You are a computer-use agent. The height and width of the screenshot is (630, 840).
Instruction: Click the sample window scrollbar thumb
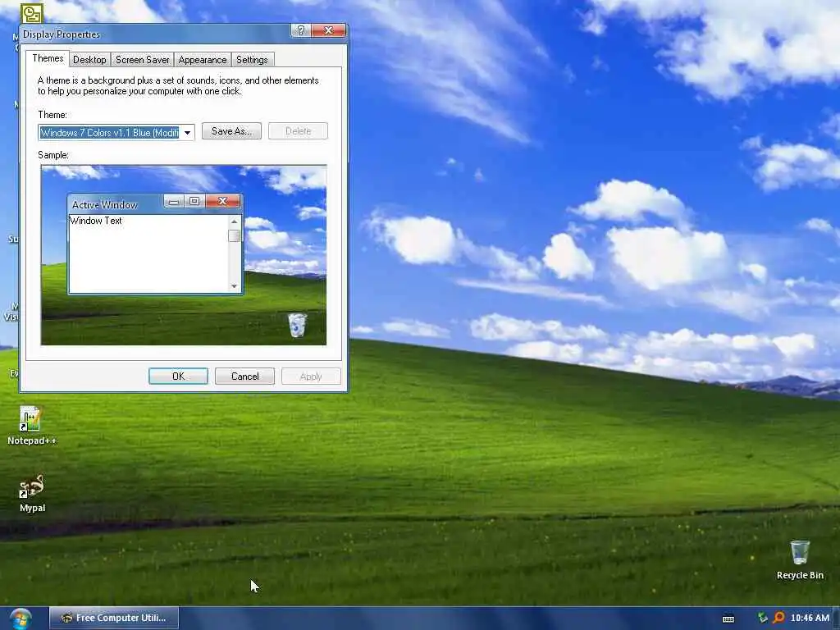234,235
